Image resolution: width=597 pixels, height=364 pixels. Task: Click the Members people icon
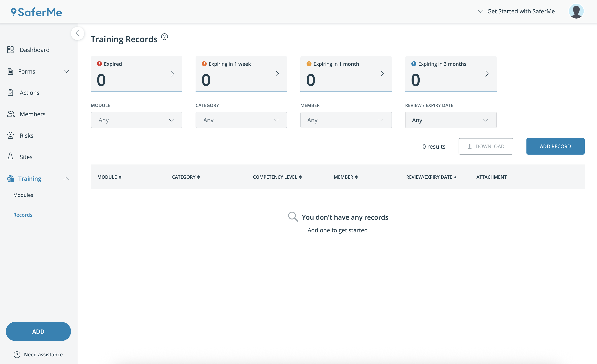[x=11, y=114]
